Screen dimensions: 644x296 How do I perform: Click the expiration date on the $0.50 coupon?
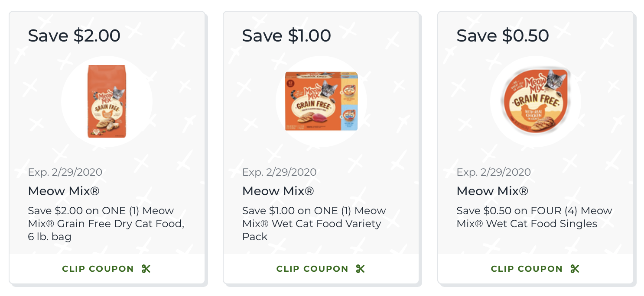pyautogui.click(x=494, y=172)
